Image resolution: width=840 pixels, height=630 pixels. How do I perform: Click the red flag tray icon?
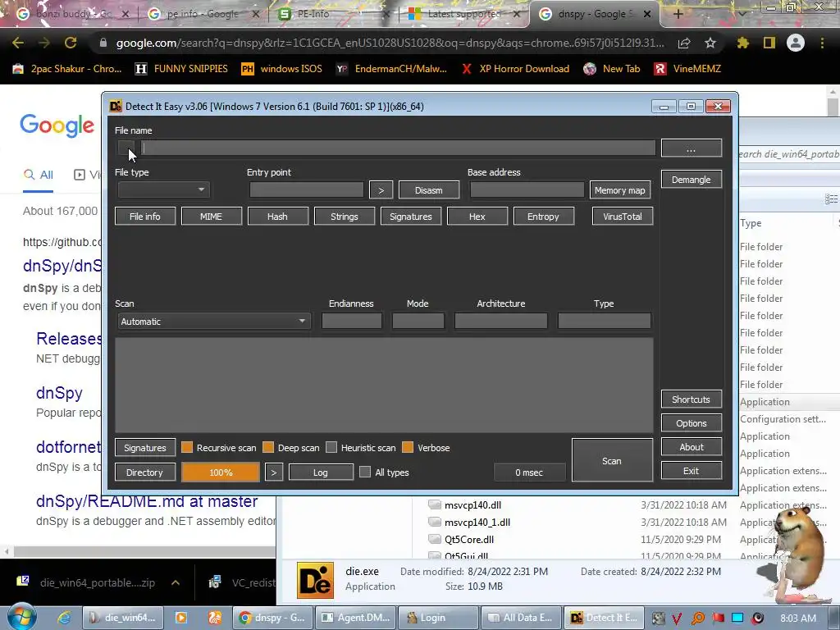tap(718, 619)
